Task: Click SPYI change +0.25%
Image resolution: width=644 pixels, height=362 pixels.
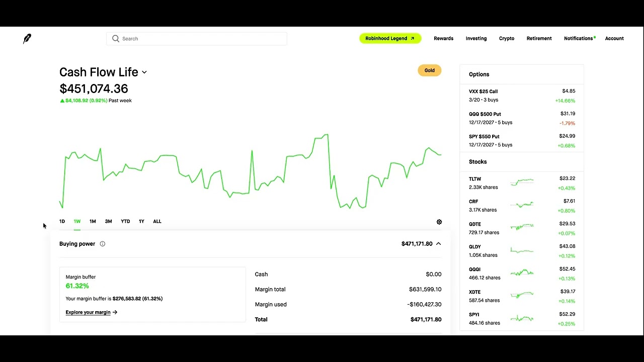Action: (x=567, y=324)
